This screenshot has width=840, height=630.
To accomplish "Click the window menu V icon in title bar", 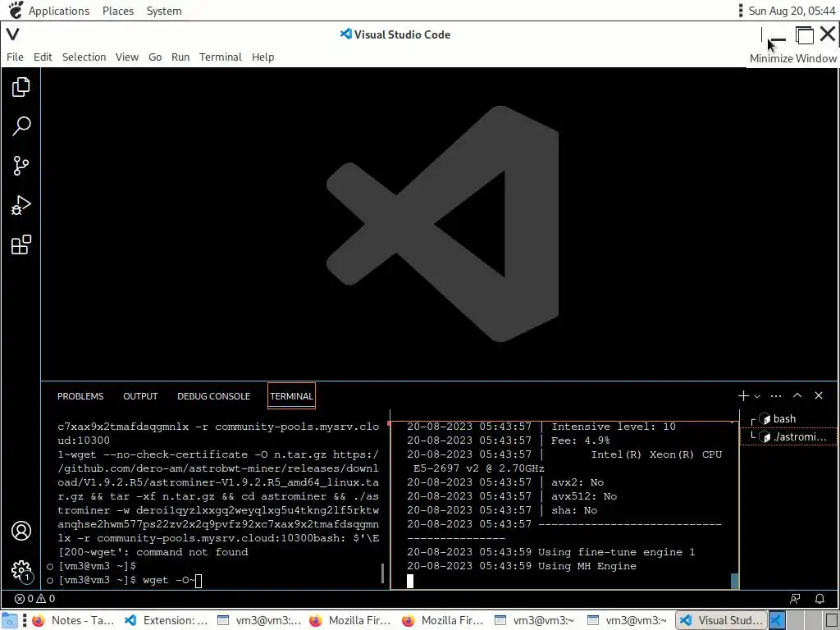I will [13, 34].
